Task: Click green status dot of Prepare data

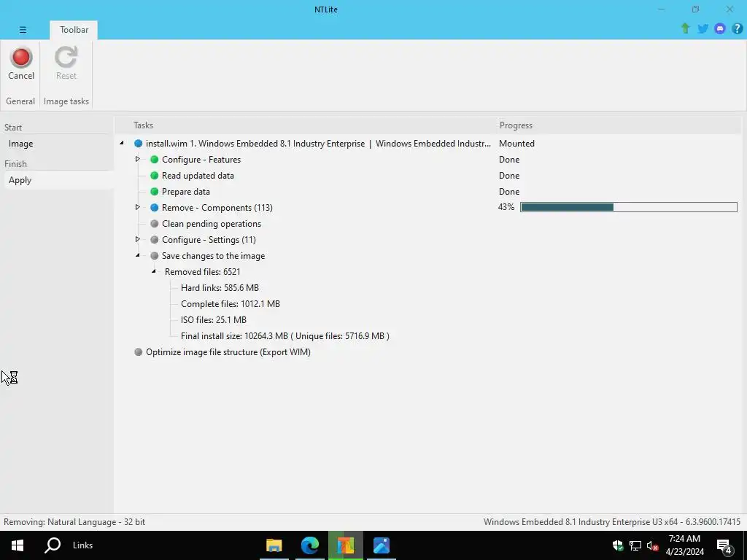Action: 155,192
